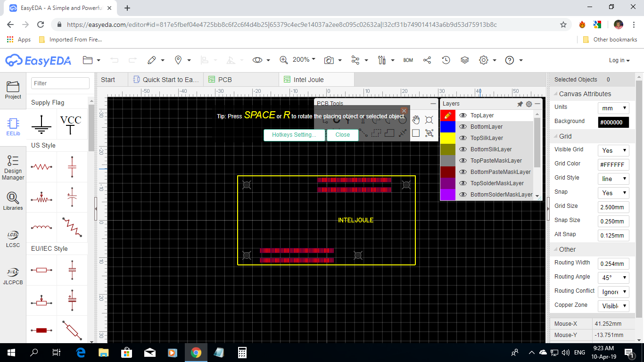The height and width of the screenshot is (362, 644).
Task: Select the US style resistor symbol
Action: click(x=41, y=167)
